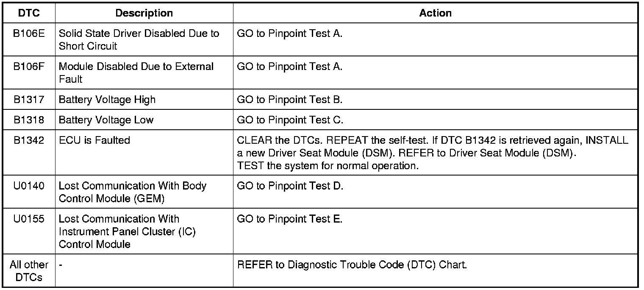Select the U0155 code cell
644x290 pixels.
pyautogui.click(x=29, y=219)
